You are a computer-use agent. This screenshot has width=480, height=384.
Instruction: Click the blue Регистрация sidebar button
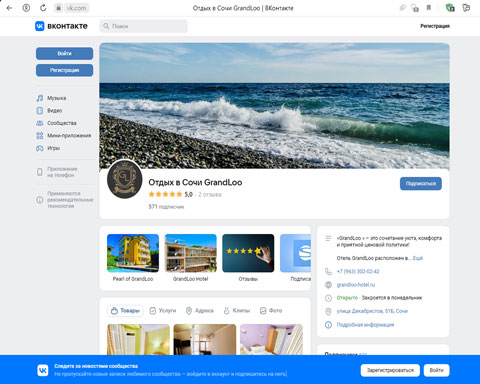click(x=64, y=70)
